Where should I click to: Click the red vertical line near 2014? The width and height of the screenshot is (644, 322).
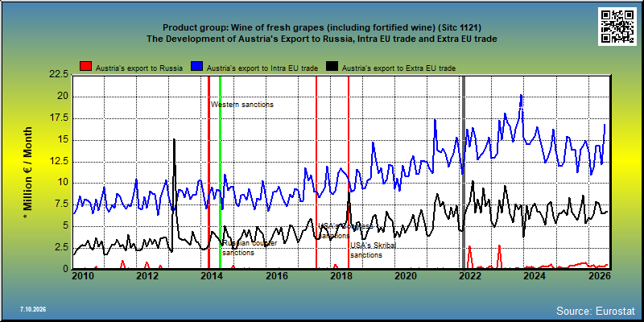point(208,172)
